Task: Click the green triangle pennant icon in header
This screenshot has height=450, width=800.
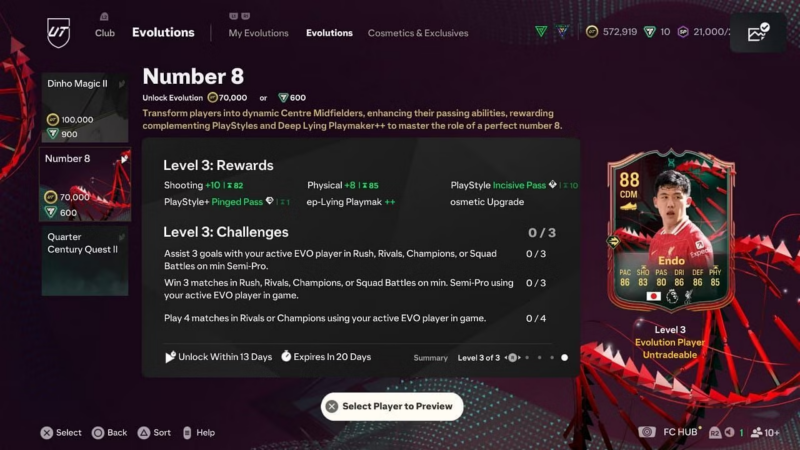Action: pos(541,32)
